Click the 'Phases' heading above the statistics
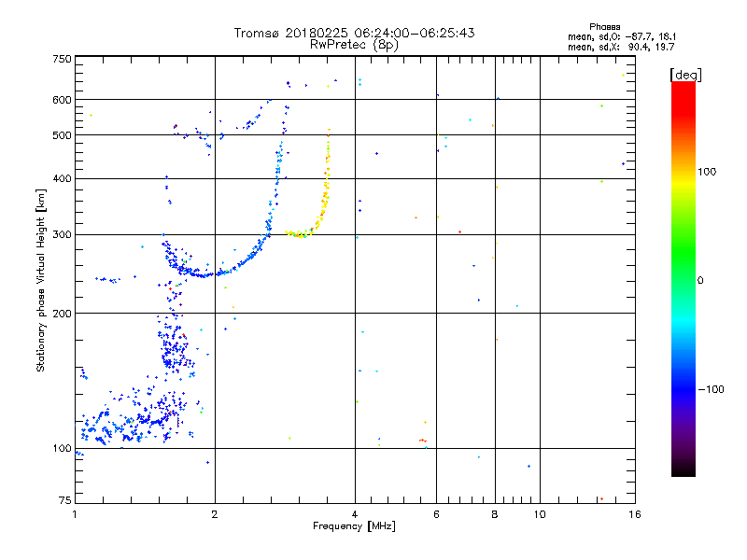Viewport: 747px width, 560px height. tap(604, 27)
